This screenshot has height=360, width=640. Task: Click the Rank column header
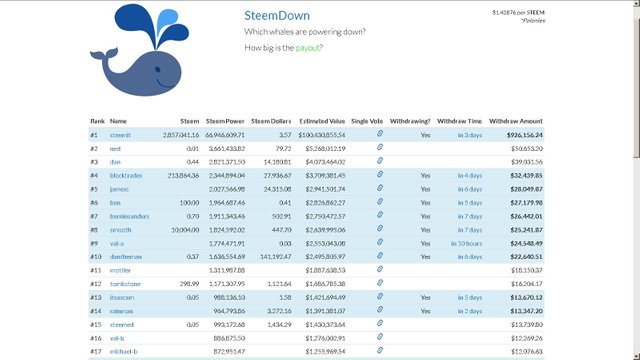tap(98, 121)
